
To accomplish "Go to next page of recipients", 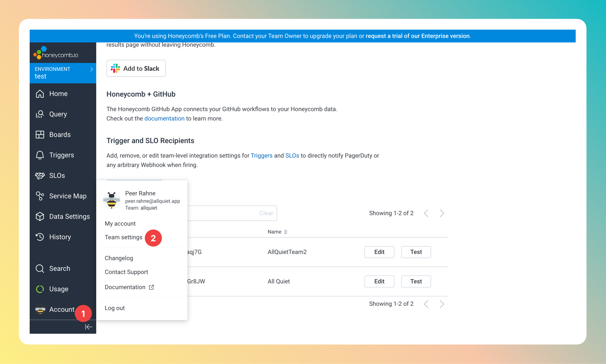I will (x=442, y=213).
